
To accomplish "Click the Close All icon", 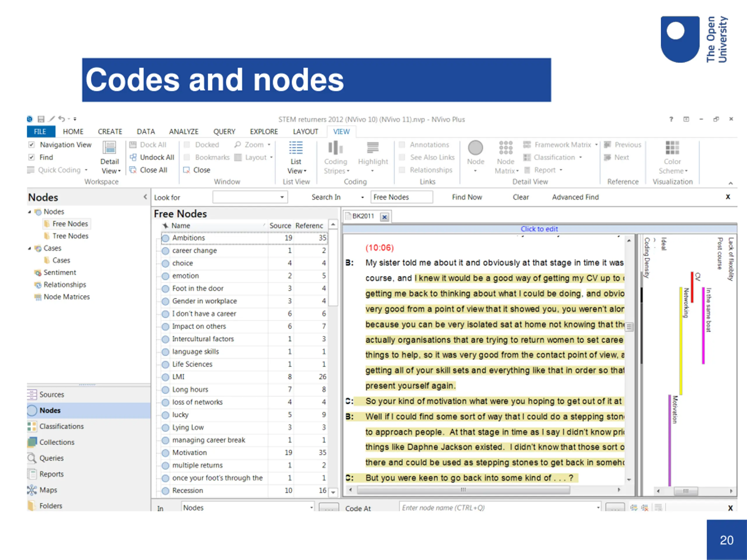I will pos(133,170).
